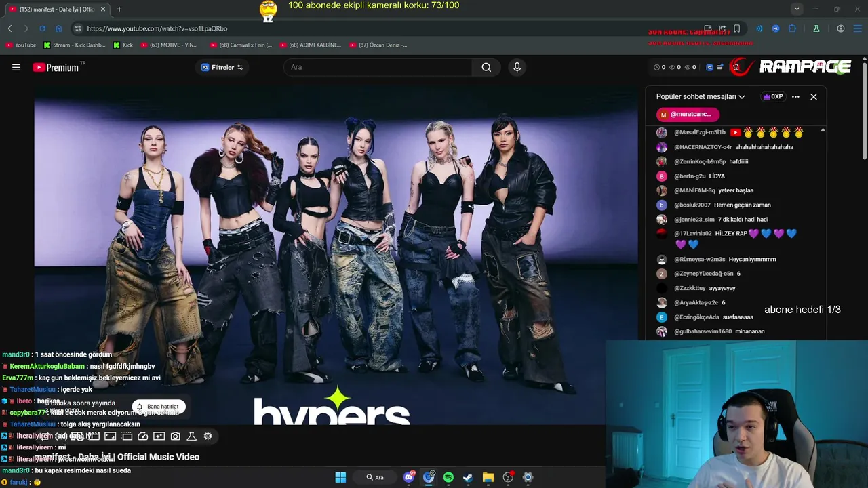Screen dimensions: 868x488
Task: Open Spotify from the taskbar
Action: coord(448,477)
